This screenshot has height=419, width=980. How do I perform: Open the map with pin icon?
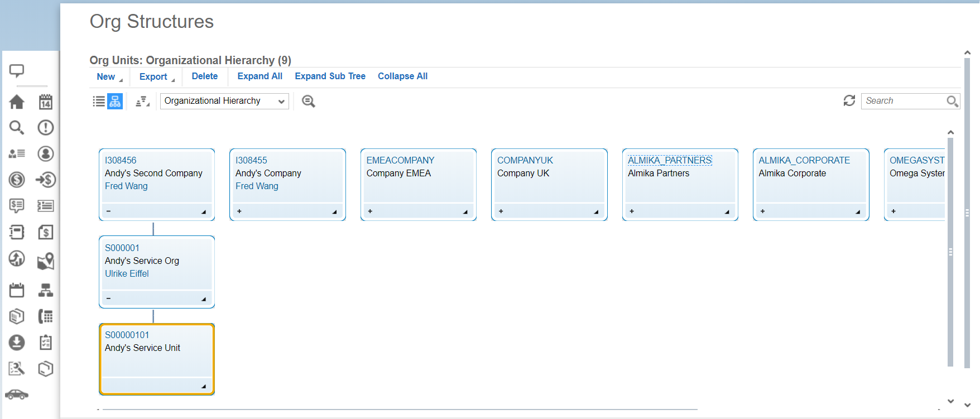click(x=46, y=261)
